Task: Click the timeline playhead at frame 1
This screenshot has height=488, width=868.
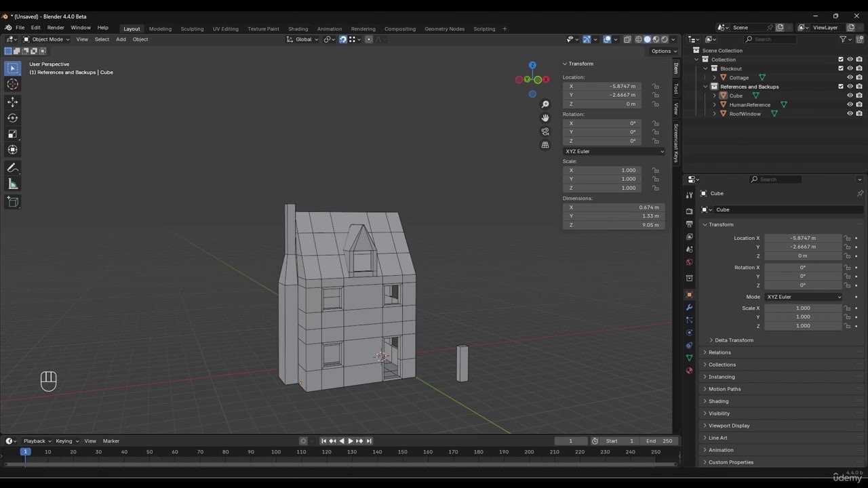Action: (25, 451)
